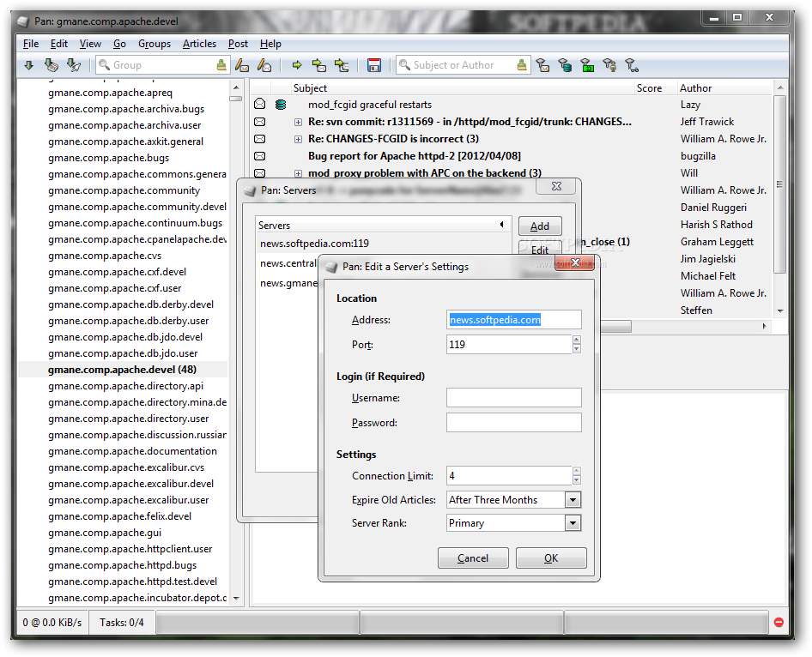Click the cached database icon on mod_fcgid row
This screenshot has width=812, height=657.
point(281,105)
